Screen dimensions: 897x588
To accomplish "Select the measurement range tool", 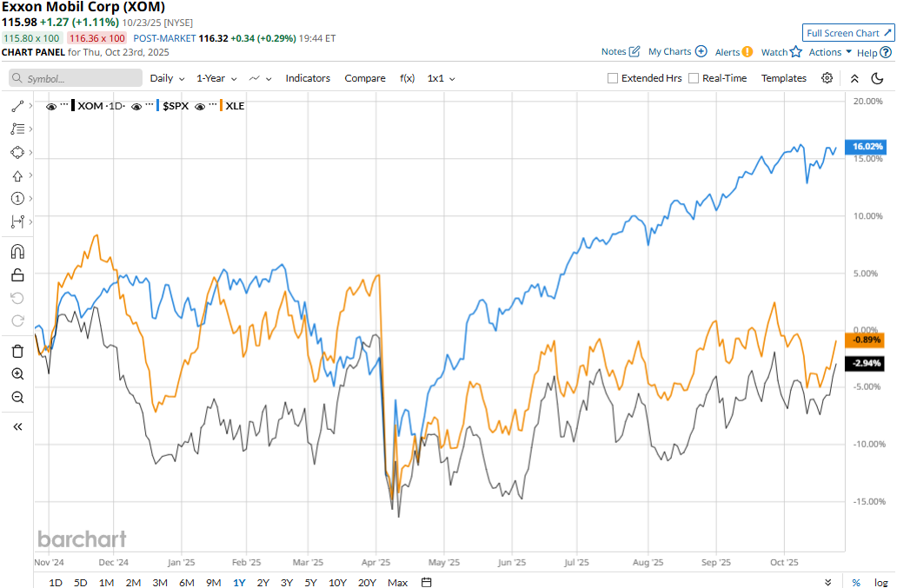I will pyautogui.click(x=17, y=221).
